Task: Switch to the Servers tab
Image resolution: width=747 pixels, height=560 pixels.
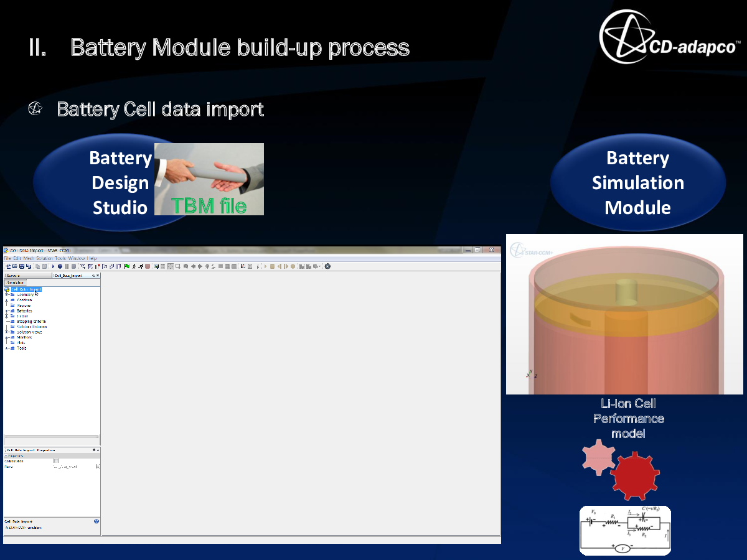Action: coord(27,276)
